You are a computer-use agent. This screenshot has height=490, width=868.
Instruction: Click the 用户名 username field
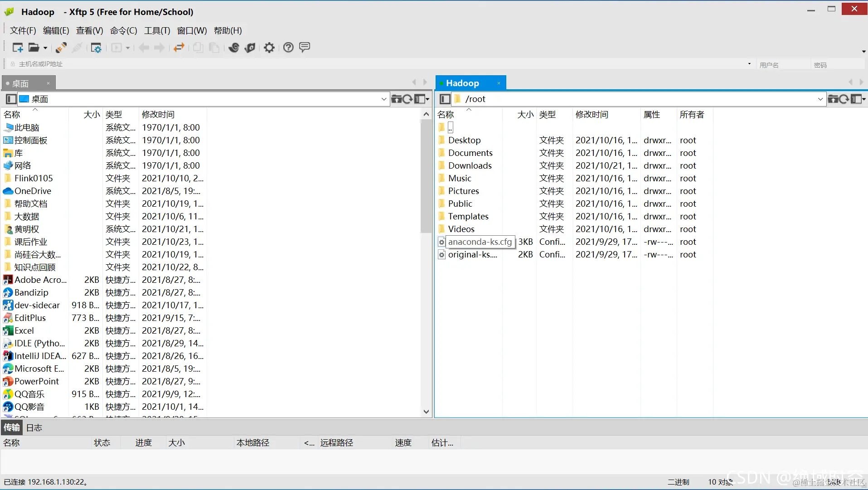point(783,65)
